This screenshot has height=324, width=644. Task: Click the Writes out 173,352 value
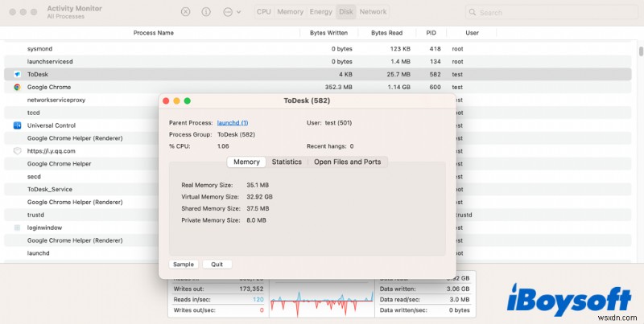click(x=251, y=289)
